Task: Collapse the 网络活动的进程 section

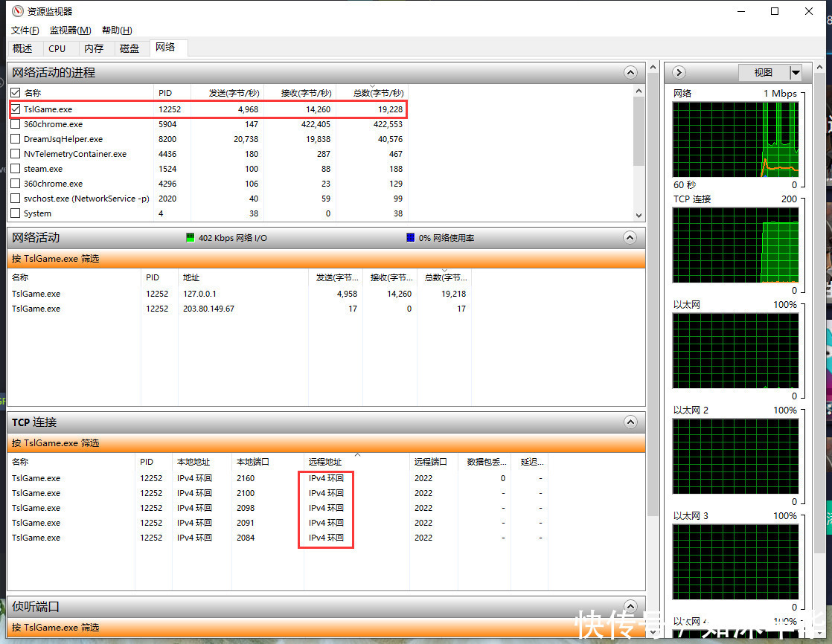Action: (630, 73)
